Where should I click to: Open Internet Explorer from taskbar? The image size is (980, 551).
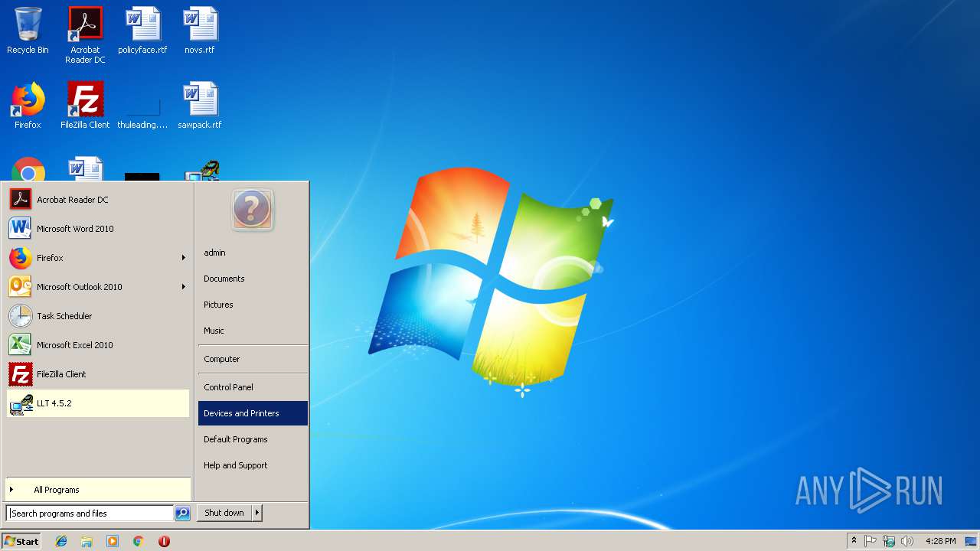click(61, 541)
